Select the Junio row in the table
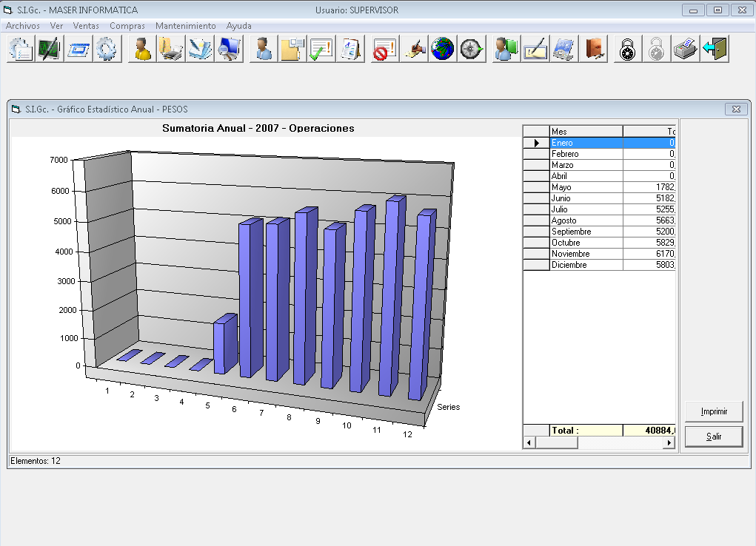Viewport: 756px width, 546px height. pyautogui.click(x=599, y=198)
